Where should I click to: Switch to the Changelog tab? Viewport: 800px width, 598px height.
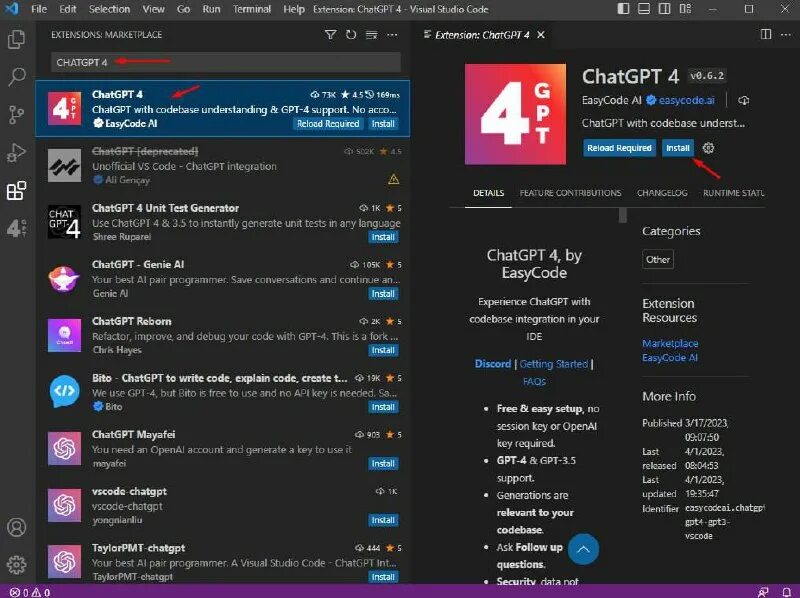click(662, 193)
